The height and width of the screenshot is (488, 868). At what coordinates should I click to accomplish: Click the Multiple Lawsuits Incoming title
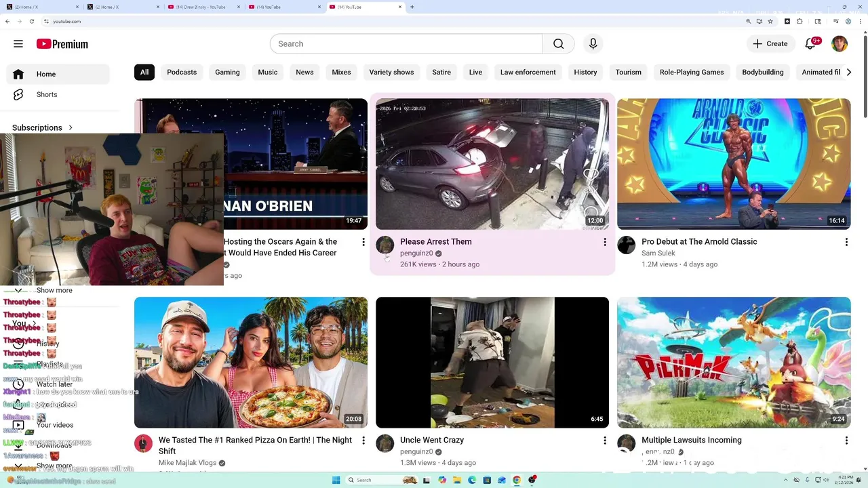(x=692, y=440)
